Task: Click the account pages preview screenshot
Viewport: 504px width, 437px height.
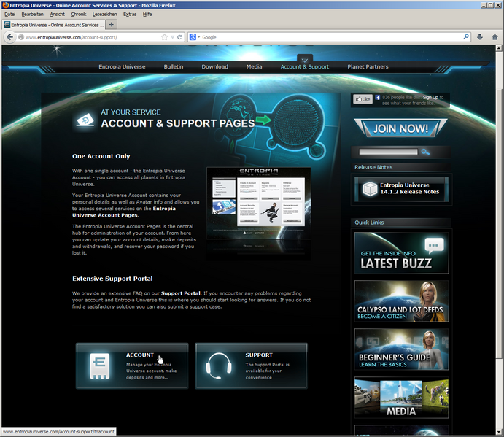Action: click(x=259, y=204)
